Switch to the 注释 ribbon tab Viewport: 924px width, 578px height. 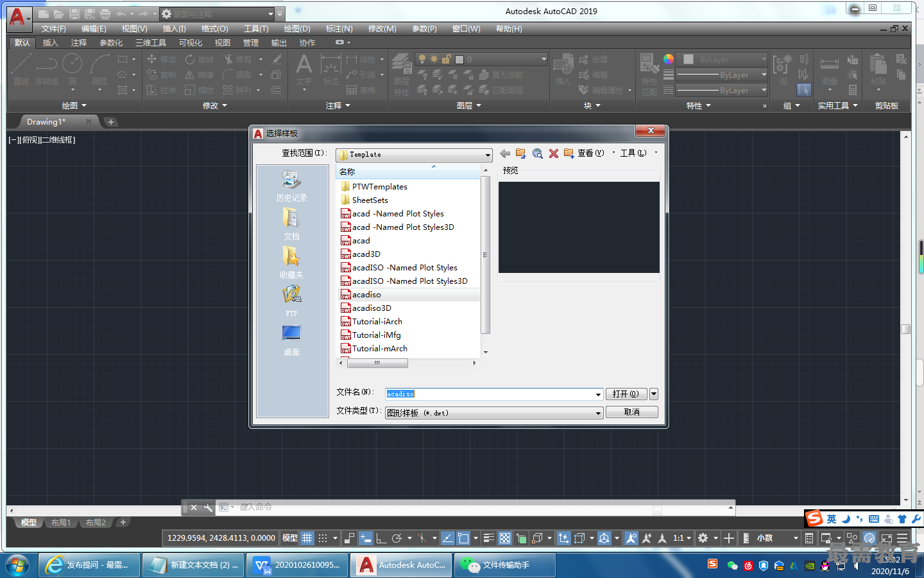79,43
